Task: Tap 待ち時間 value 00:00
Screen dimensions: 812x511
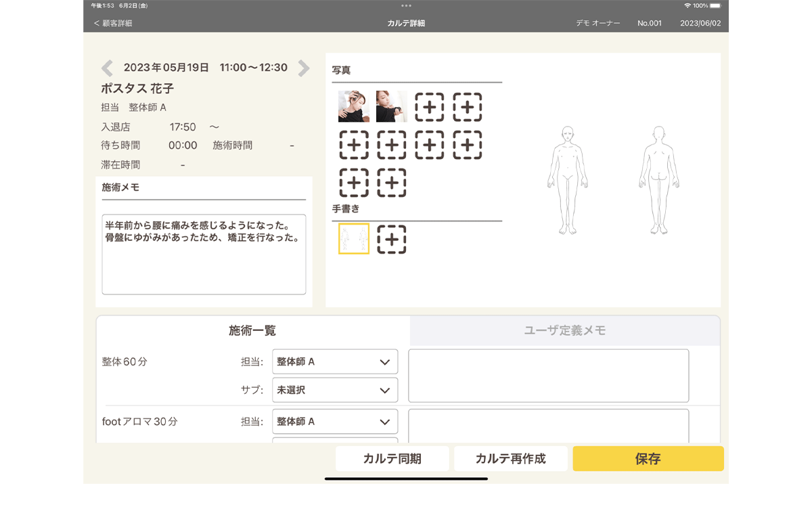Action: [x=183, y=146]
